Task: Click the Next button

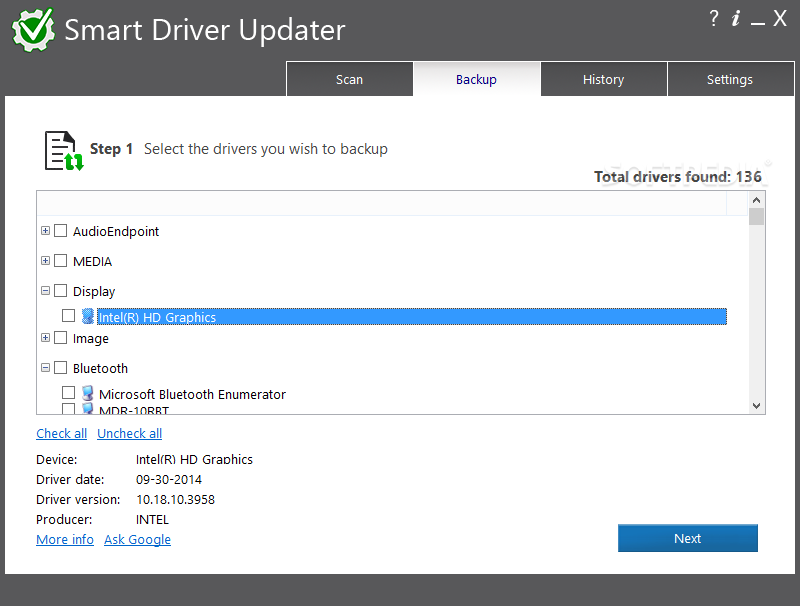Action: click(x=688, y=538)
